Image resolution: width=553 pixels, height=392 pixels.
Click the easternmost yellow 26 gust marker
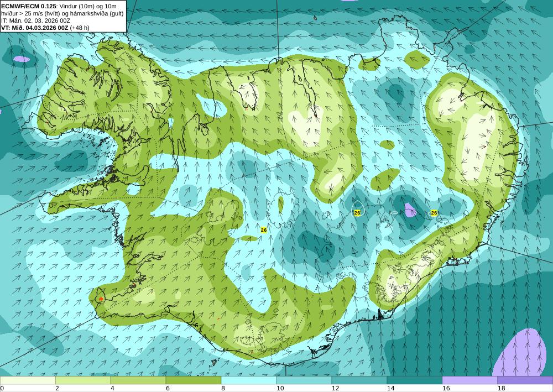434,213
